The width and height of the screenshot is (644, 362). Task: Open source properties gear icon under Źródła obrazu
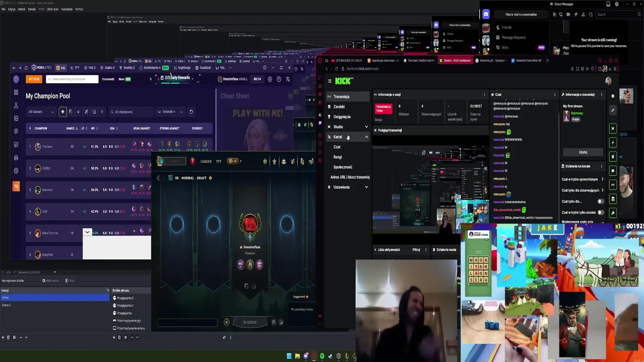coord(125,337)
